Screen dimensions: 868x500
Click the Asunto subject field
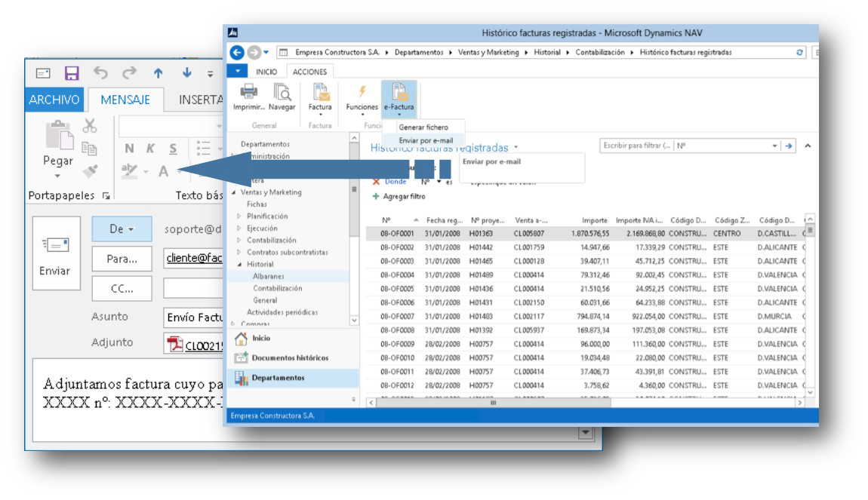(193, 317)
